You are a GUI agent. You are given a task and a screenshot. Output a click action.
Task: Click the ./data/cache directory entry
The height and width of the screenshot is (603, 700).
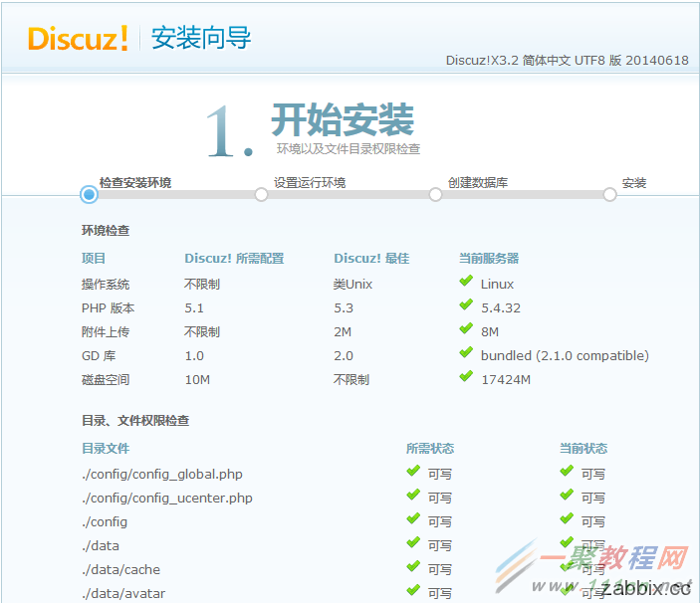click(121, 570)
